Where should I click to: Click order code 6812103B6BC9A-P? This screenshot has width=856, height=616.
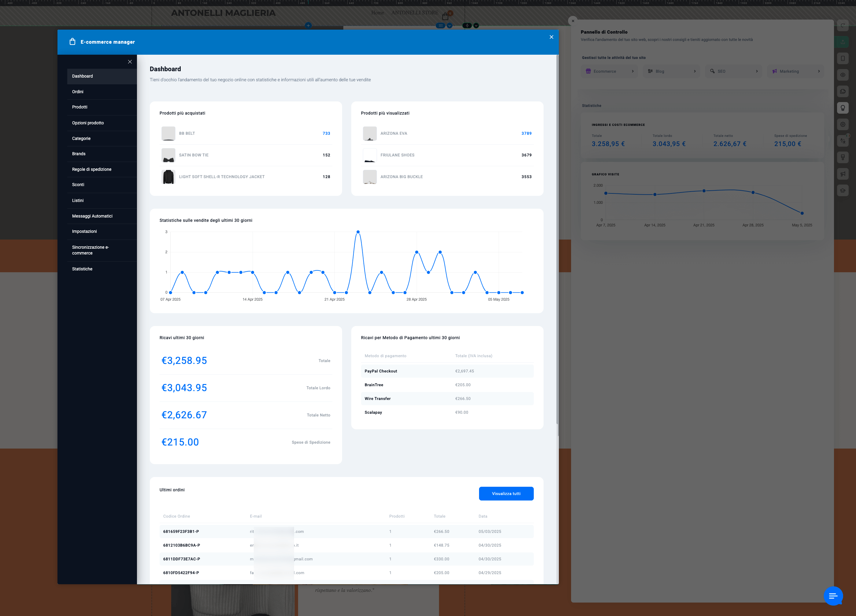pos(182,545)
